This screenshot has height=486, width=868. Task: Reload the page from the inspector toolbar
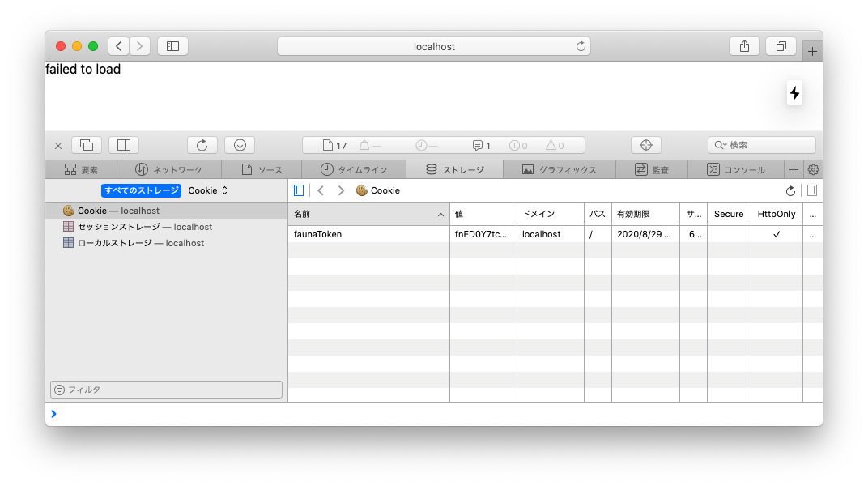pyautogui.click(x=202, y=145)
